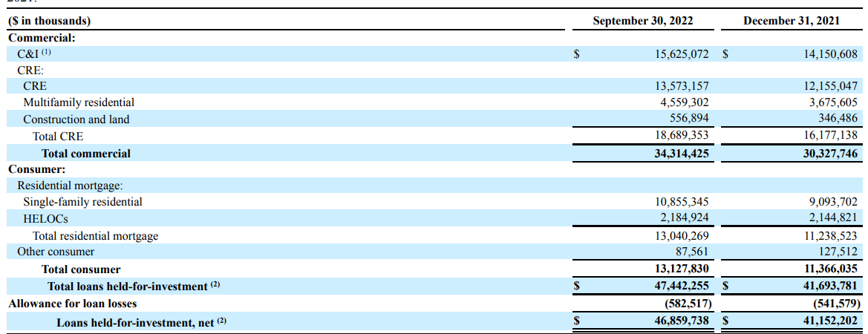Click the 'HELOCs' row label

(45, 218)
